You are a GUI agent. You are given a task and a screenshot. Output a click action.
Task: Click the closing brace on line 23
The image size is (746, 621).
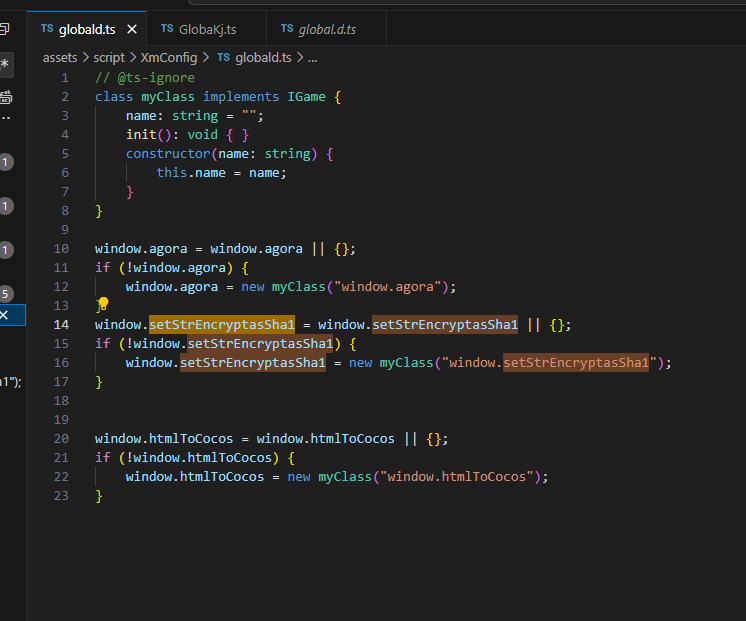coord(98,496)
